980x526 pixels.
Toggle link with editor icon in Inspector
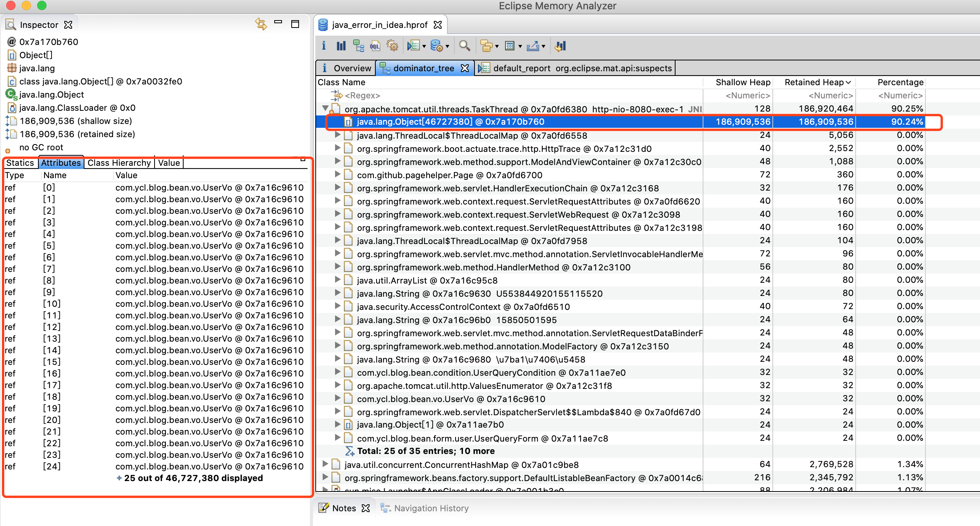click(261, 24)
